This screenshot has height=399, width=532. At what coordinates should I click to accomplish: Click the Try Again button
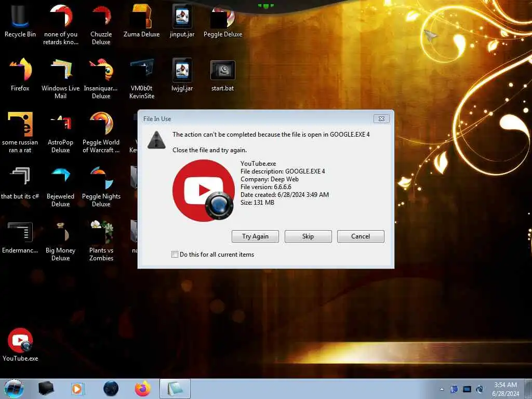click(x=255, y=236)
